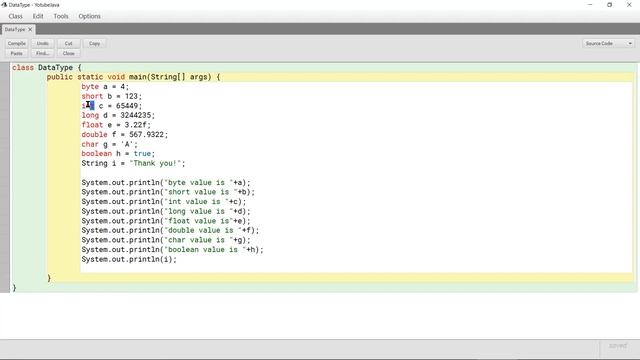Click the Paste button
This screenshot has width=640, height=360.
pos(17,53)
